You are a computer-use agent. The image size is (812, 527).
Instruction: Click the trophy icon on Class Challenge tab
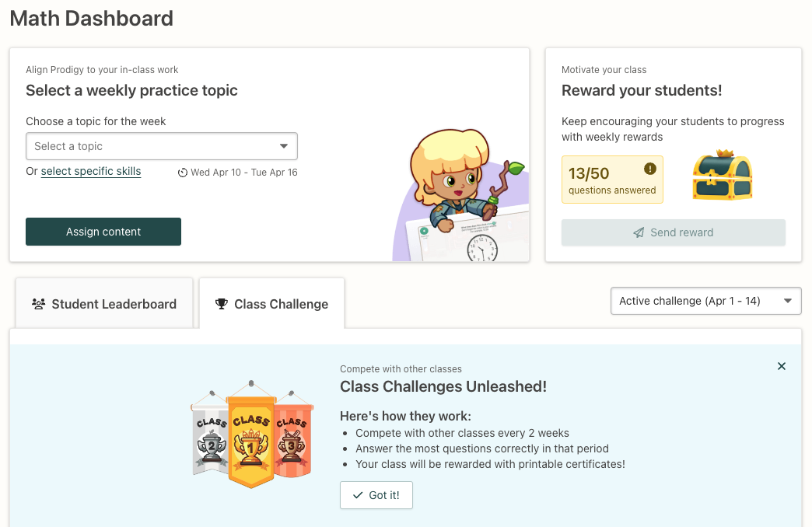[x=222, y=304]
